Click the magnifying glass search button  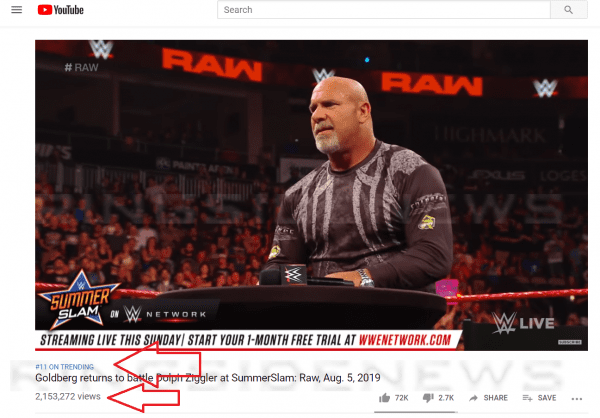point(569,10)
